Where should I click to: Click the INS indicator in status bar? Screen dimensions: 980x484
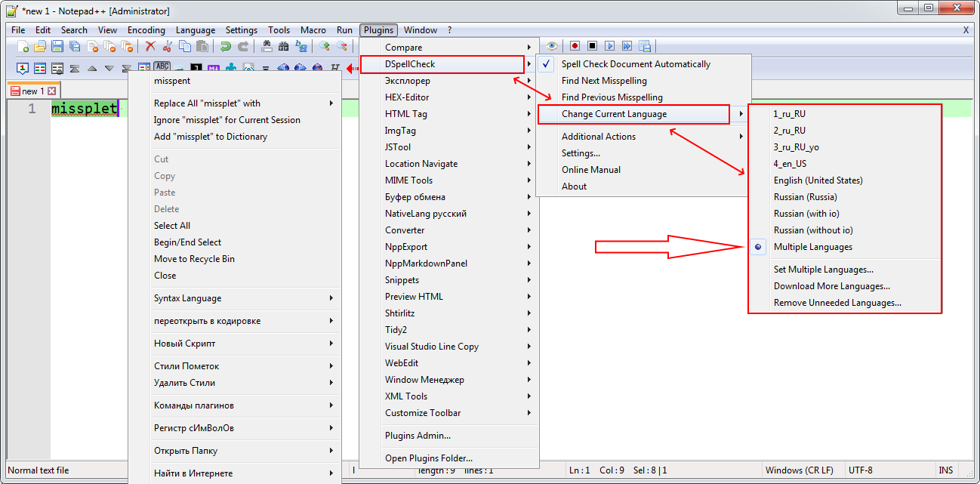pos(946,470)
